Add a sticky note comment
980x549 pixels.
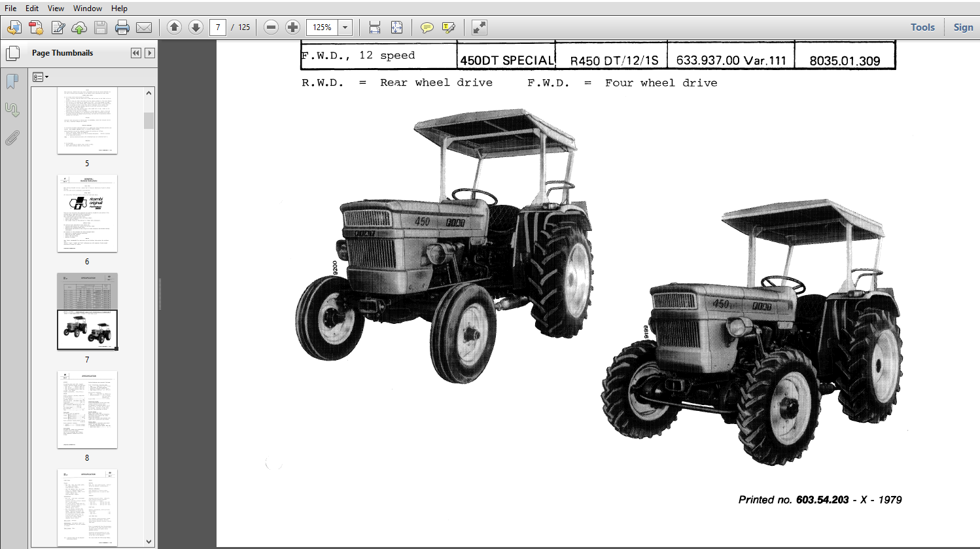(x=427, y=27)
